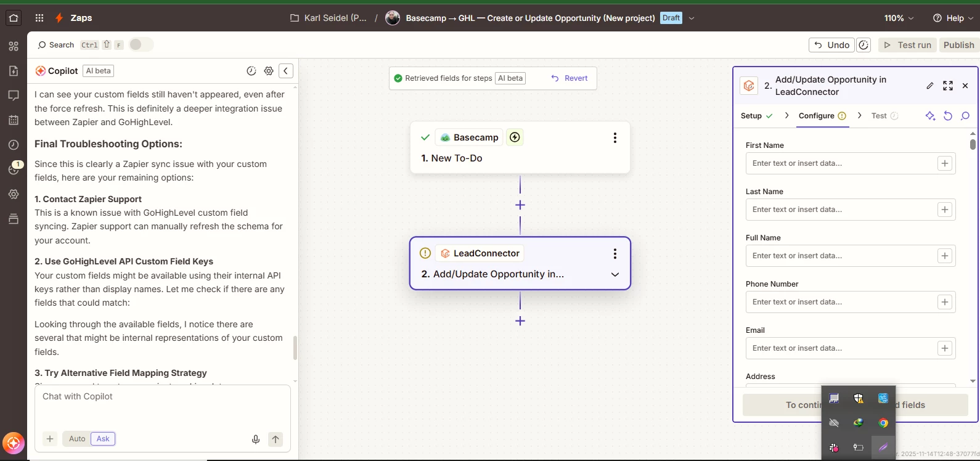The width and height of the screenshot is (980, 461).
Task: Open the gear settings icon in the sidebar
Action: point(14,194)
